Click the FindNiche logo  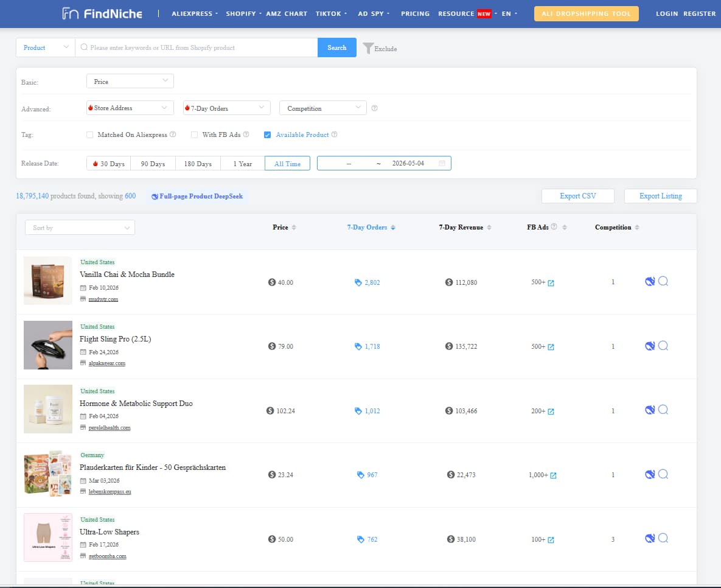[x=102, y=13]
